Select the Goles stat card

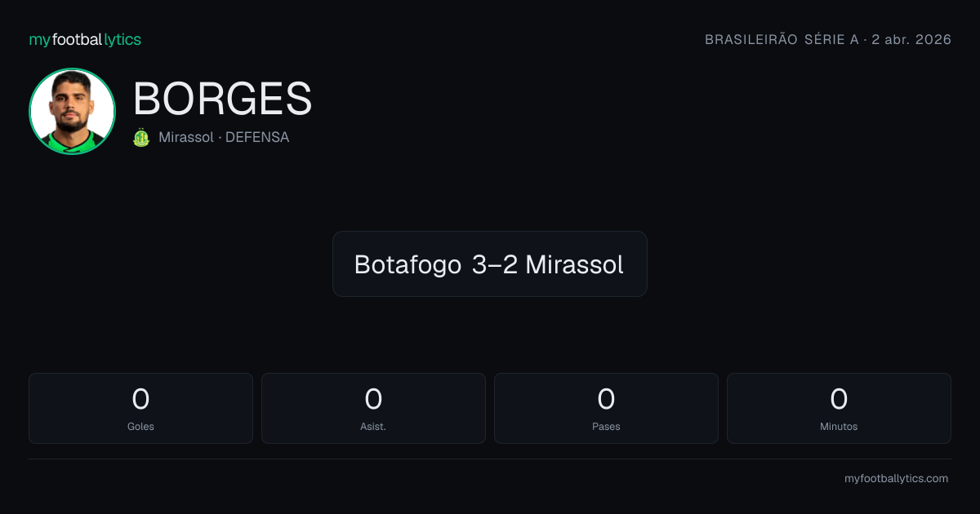[x=140, y=408]
